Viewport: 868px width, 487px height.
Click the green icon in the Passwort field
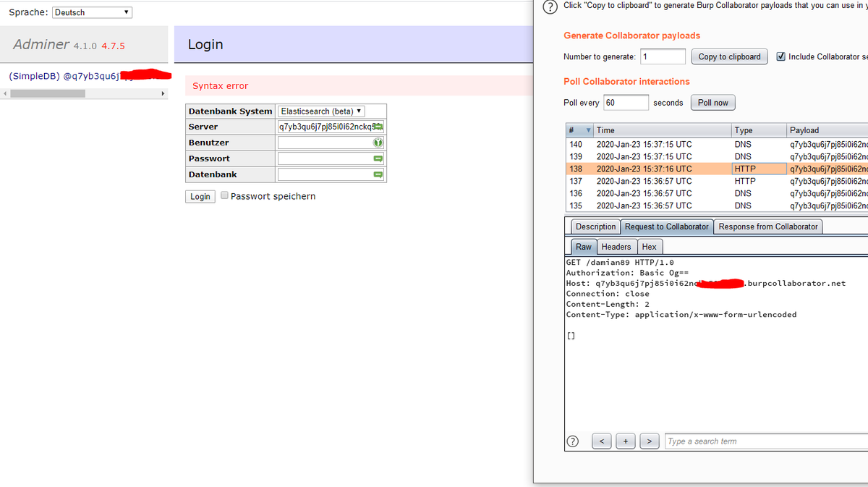378,158
